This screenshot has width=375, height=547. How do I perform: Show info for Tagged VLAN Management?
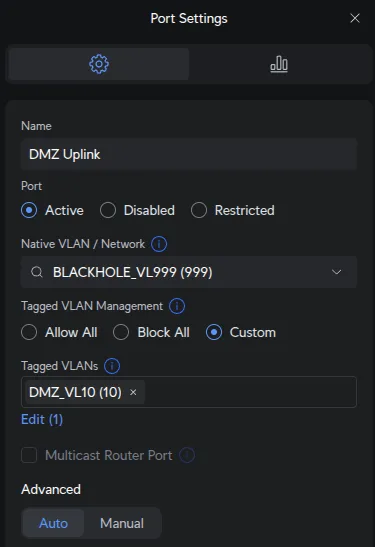(x=177, y=306)
